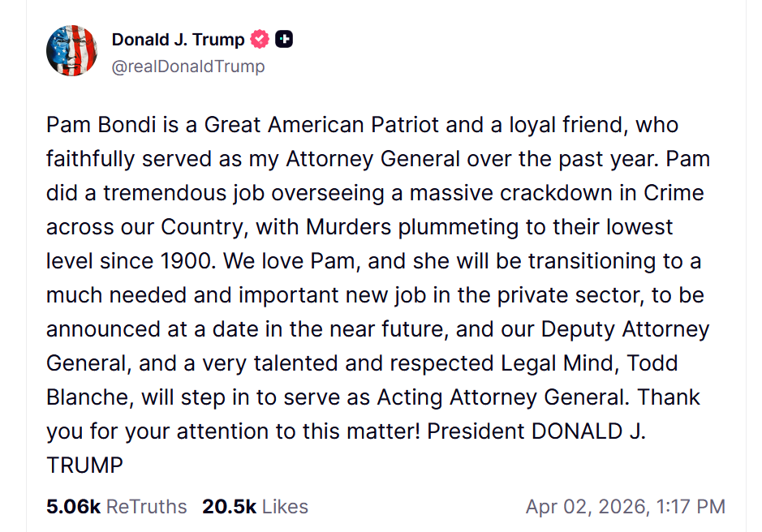This screenshot has height=532, width=762.
Task: Open the Apr 02, 2026 timestamp
Action: tap(626, 507)
